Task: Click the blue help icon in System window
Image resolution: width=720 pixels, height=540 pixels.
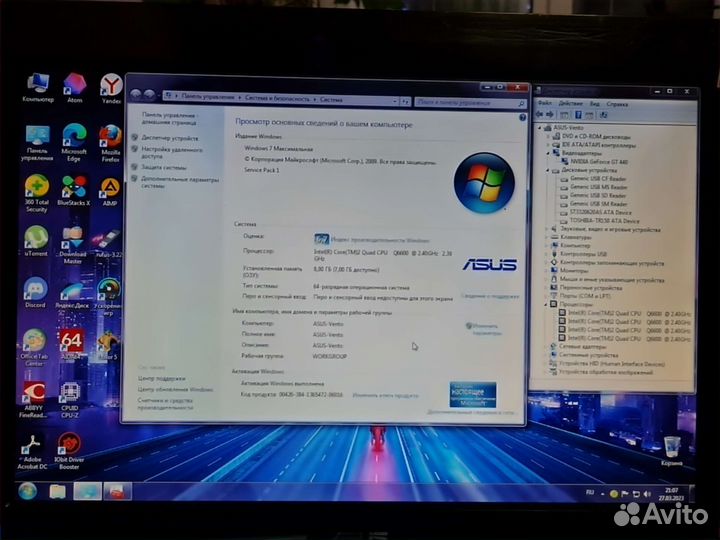Action: (522, 118)
